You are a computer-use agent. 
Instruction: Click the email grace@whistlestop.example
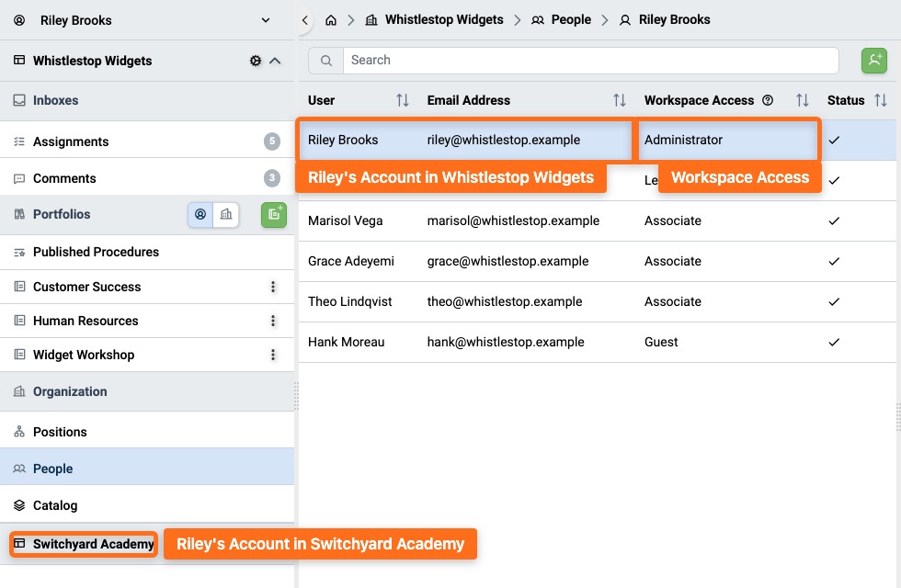pos(508,261)
